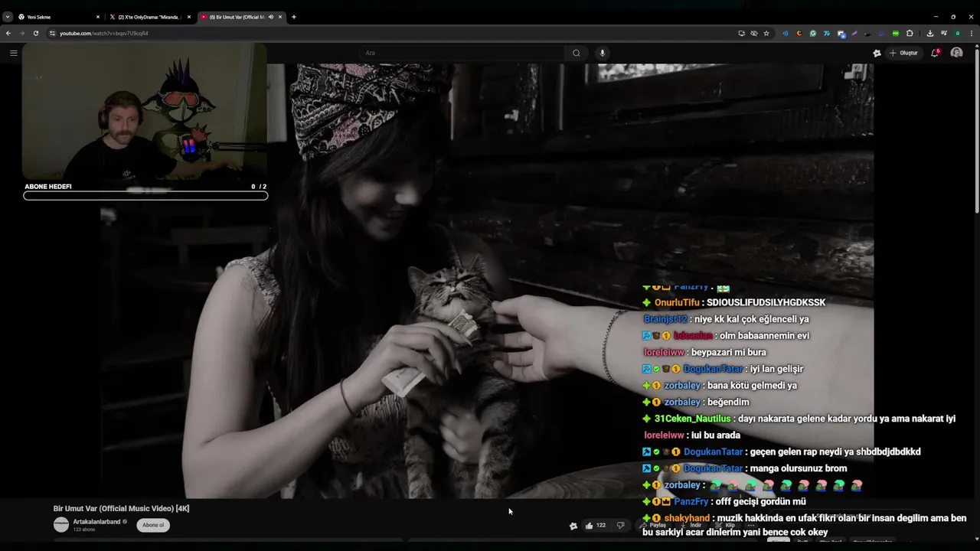
Task: Reload the page with the refresh icon
Action: 35,33
